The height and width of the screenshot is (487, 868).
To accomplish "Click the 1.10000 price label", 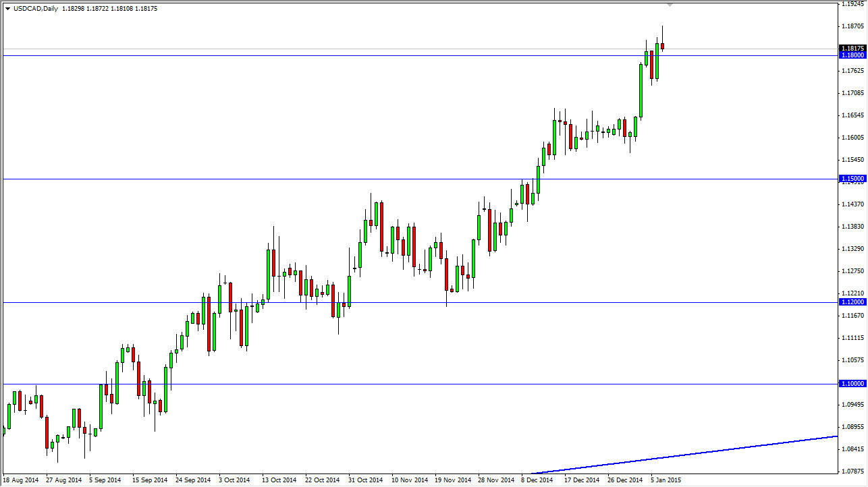I will click(852, 384).
